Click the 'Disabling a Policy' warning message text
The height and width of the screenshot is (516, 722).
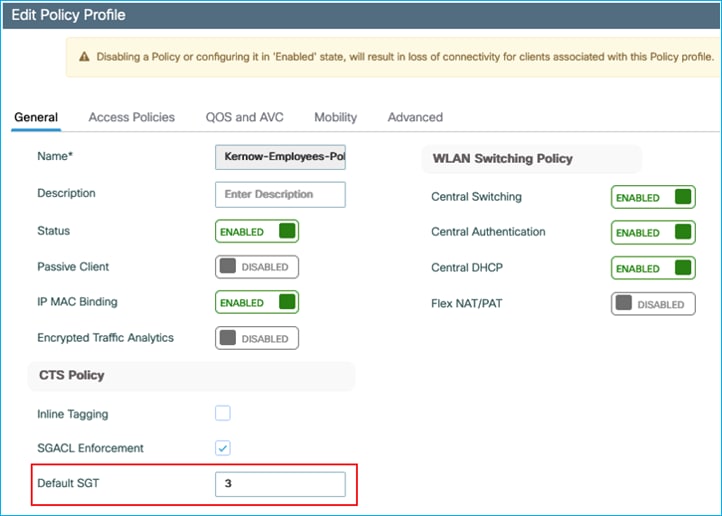(x=405, y=57)
